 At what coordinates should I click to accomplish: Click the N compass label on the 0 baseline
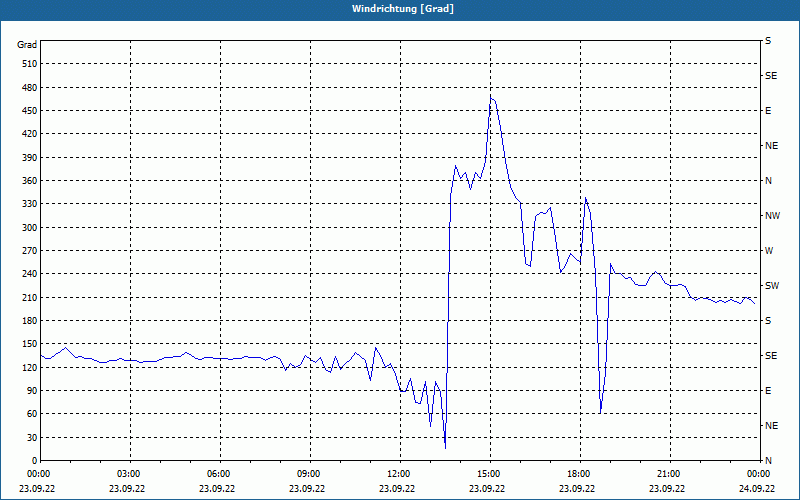pos(768,460)
